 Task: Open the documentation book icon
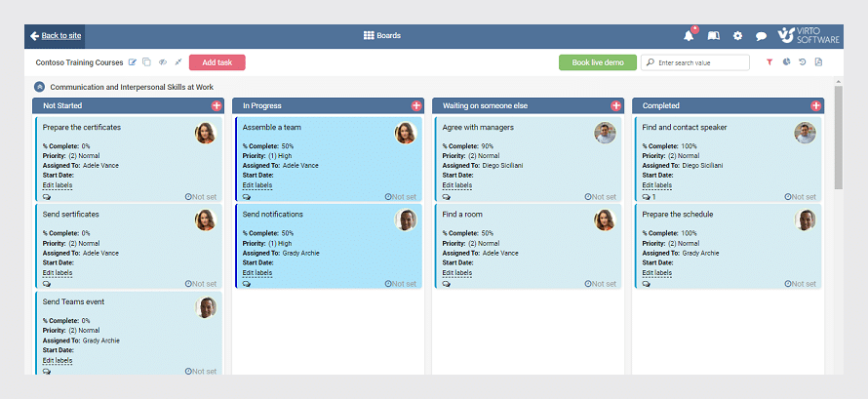click(714, 36)
